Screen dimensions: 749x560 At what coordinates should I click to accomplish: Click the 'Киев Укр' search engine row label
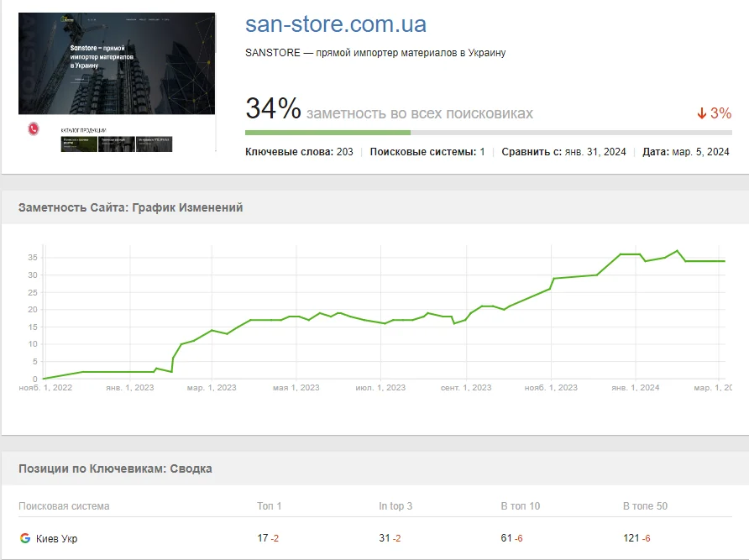[57, 538]
